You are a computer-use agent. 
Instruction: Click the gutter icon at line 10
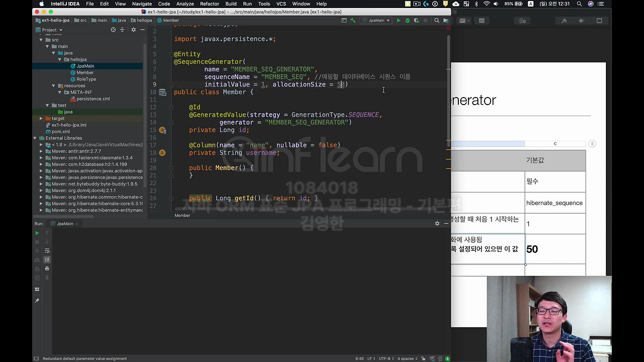pos(163,93)
